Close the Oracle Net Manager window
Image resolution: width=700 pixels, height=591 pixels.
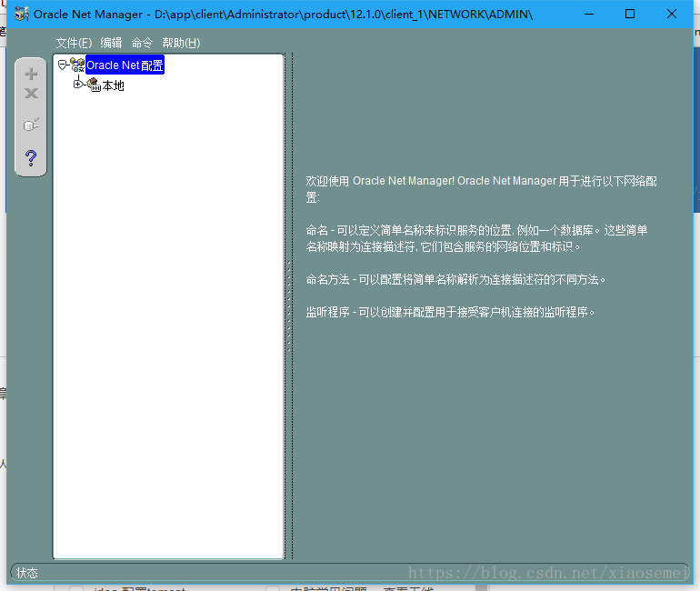tap(672, 15)
